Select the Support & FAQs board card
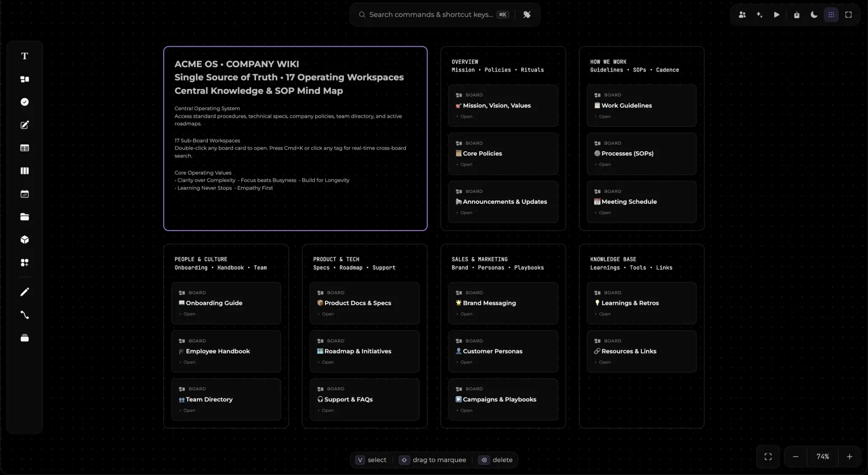The width and height of the screenshot is (868, 475). coord(365,400)
